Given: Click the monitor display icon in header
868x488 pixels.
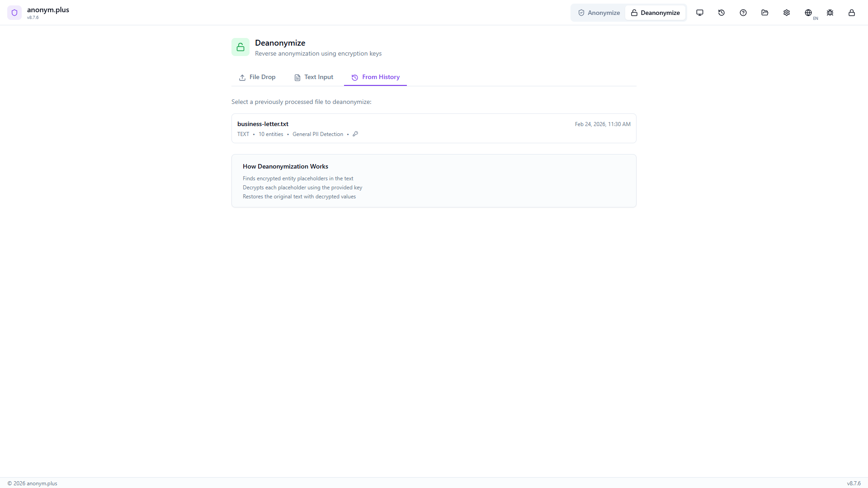Looking at the screenshot, I should 700,13.
